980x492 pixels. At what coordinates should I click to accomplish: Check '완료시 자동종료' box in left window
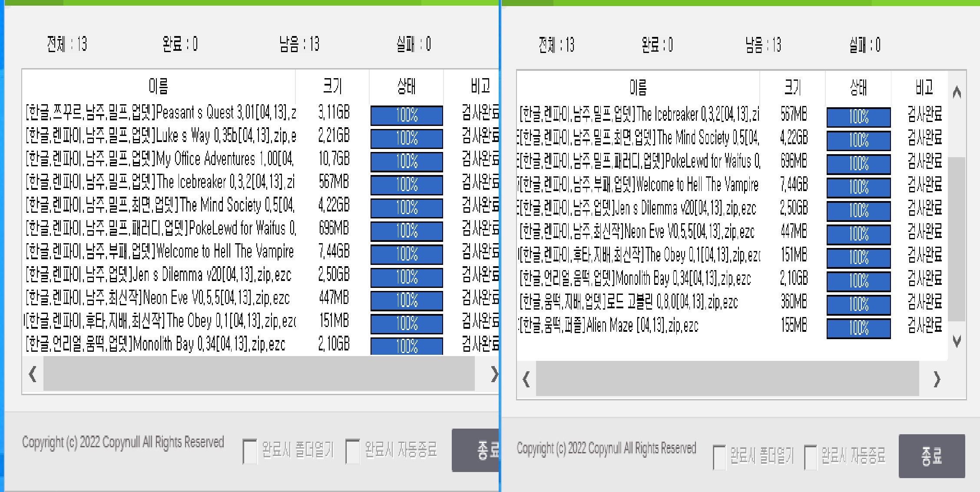pyautogui.click(x=352, y=451)
